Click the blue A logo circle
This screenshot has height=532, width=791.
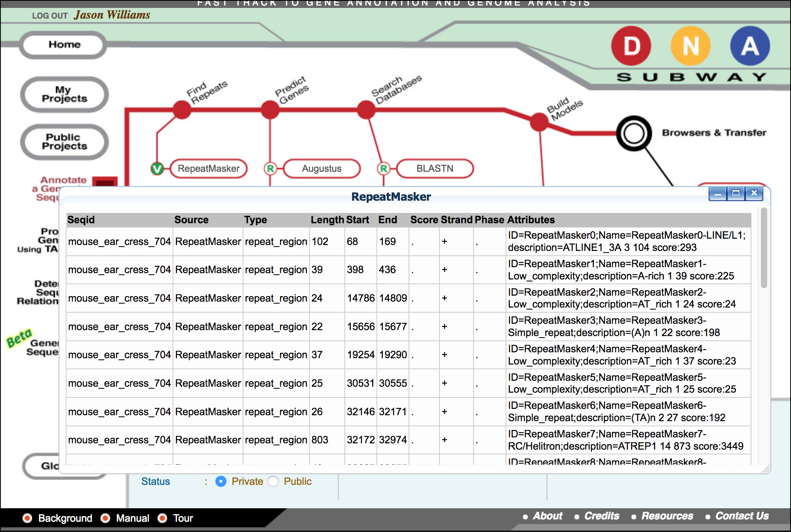tap(750, 46)
